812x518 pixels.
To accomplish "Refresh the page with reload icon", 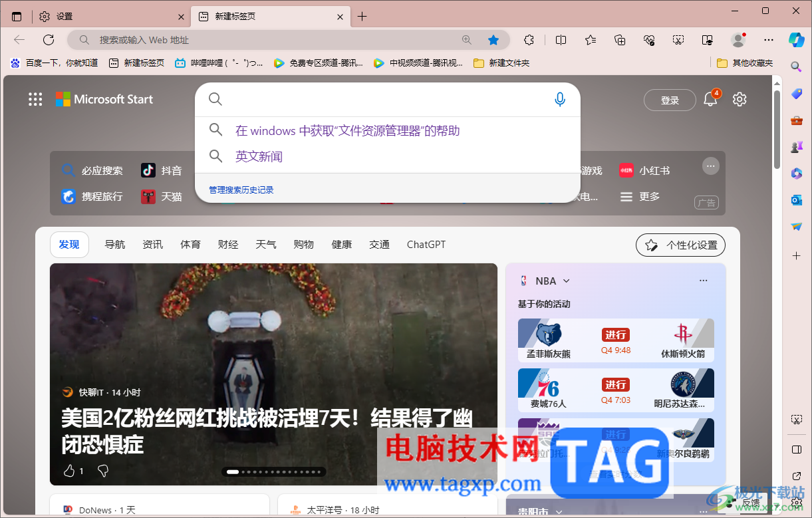I will (49, 40).
